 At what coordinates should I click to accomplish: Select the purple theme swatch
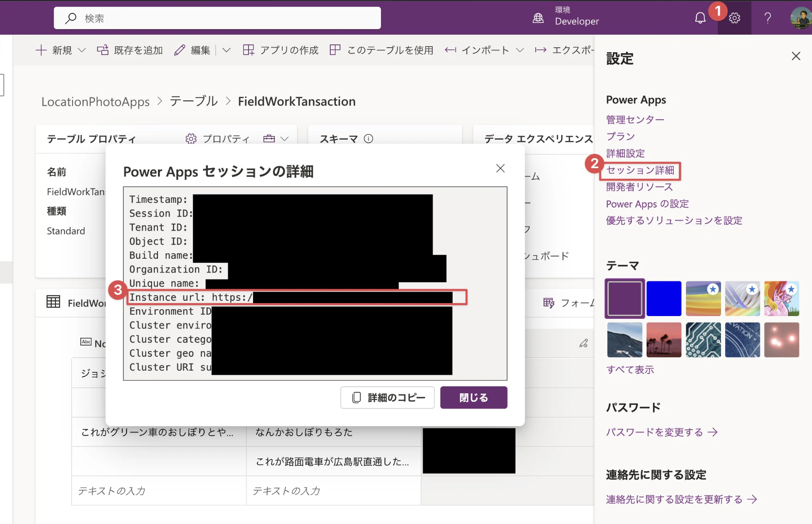click(x=624, y=299)
